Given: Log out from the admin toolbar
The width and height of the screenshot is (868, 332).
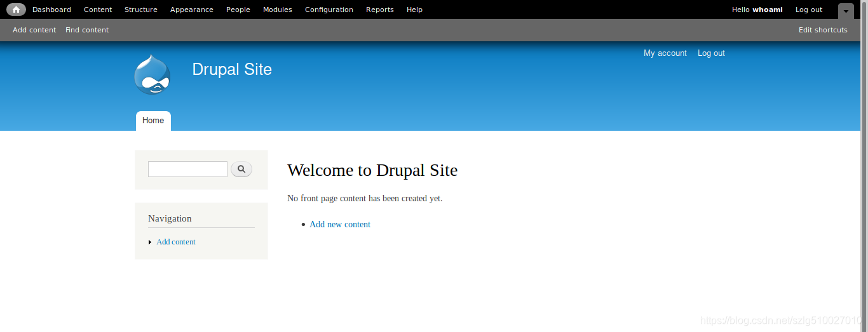Looking at the screenshot, I should point(809,10).
